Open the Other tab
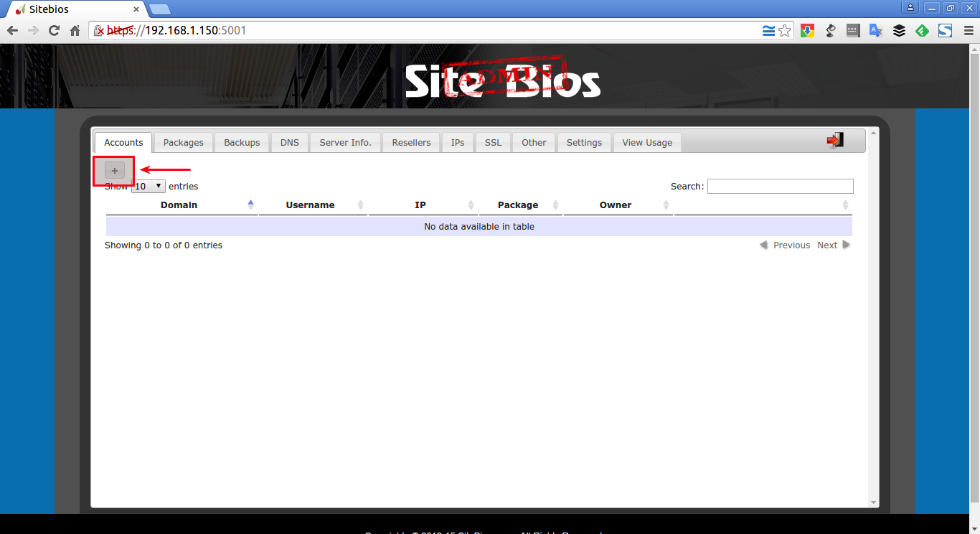980x534 pixels. pos(534,142)
